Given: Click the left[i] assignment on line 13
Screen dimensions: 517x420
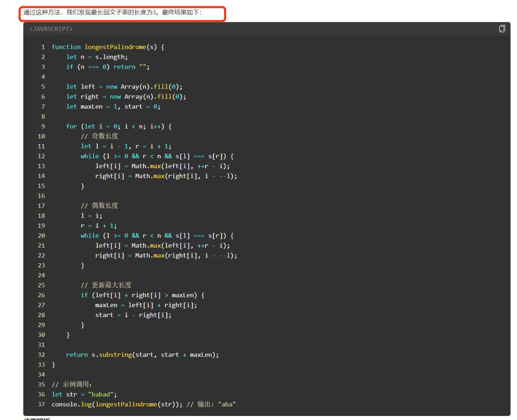Looking at the screenshot, I should point(162,166).
